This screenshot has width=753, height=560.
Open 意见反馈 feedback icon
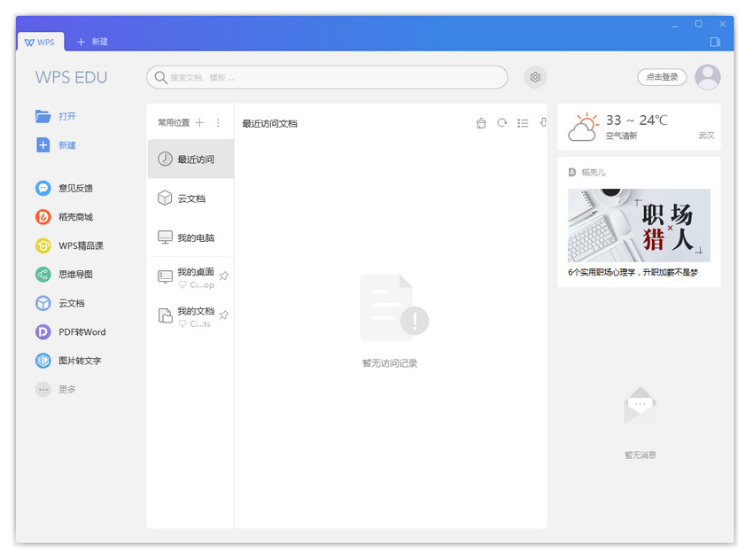pyautogui.click(x=43, y=188)
